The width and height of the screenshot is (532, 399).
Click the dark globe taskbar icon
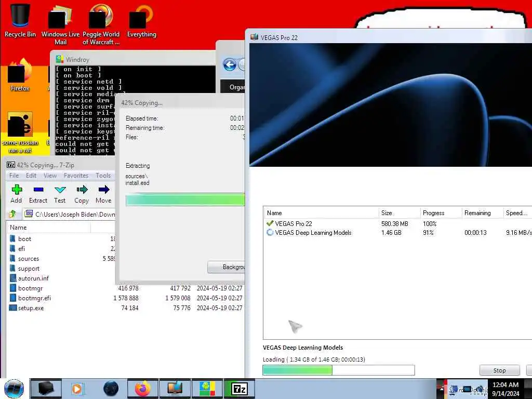coord(111,389)
